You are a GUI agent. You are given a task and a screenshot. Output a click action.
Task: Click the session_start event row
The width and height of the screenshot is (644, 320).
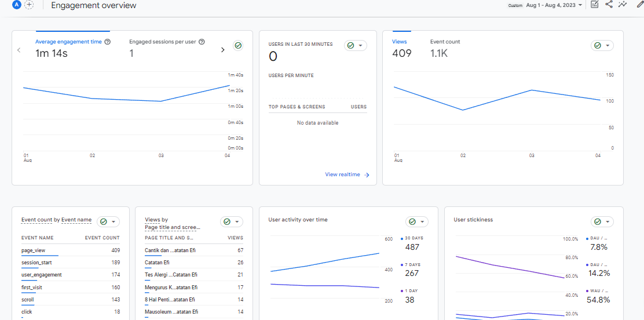pyautogui.click(x=71, y=263)
